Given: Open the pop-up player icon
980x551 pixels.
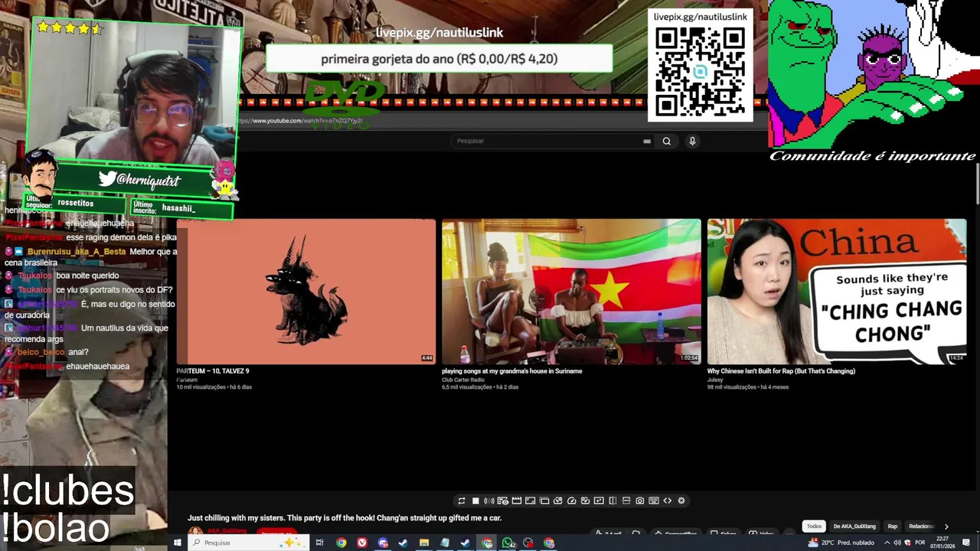Looking at the screenshot, I should (544, 500).
